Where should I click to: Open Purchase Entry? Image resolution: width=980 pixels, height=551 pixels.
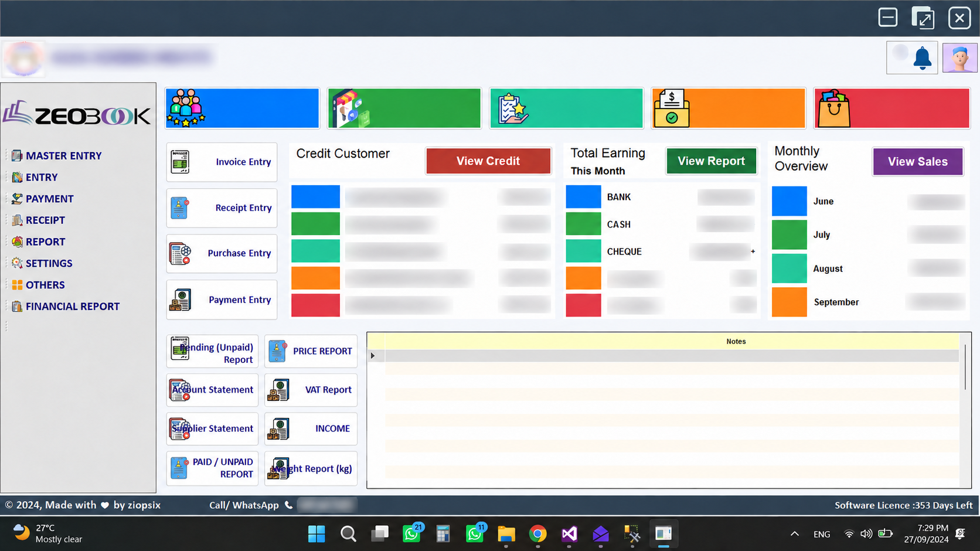tap(222, 253)
